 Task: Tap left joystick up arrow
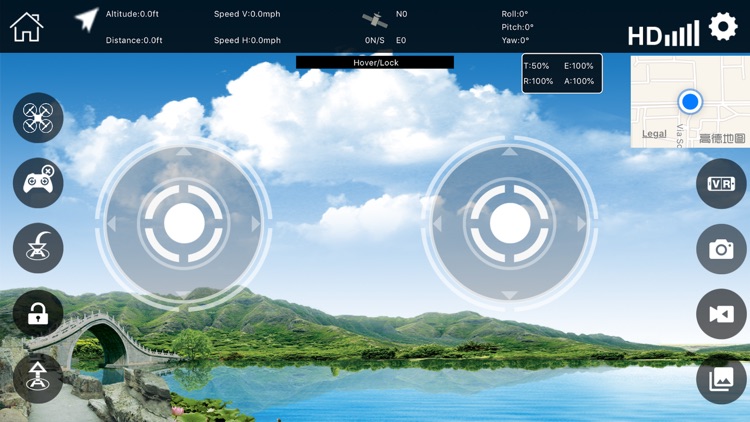point(184,152)
